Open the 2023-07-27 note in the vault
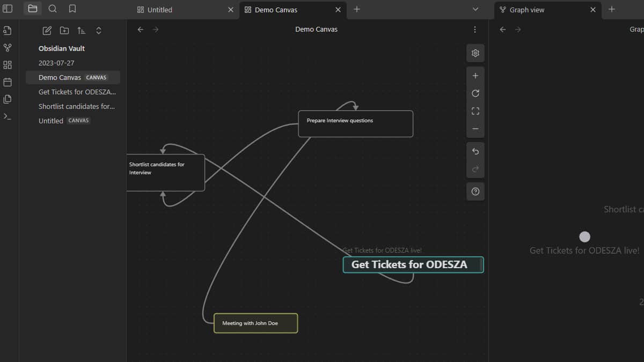Viewport: 644px width, 362px height. tap(55, 63)
